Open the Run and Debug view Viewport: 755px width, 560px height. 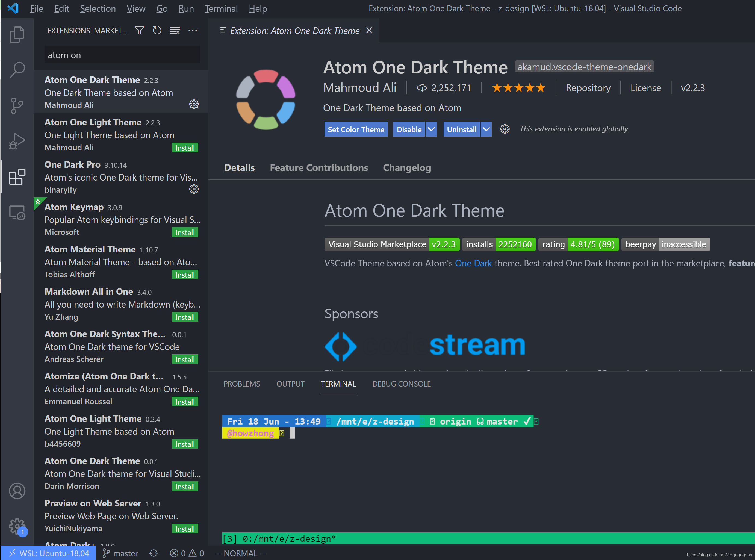tap(17, 141)
